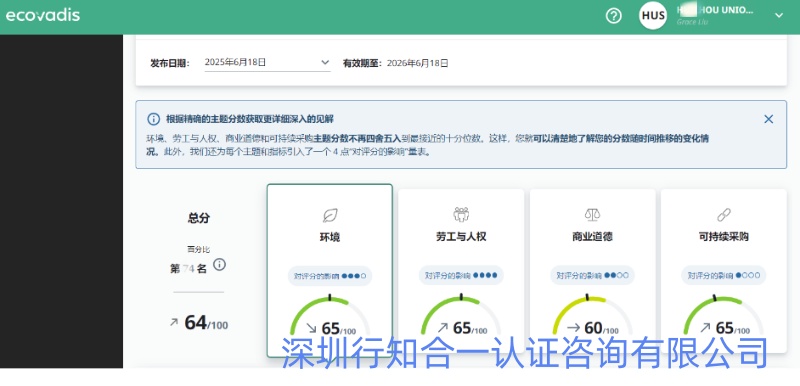Click the flat trend arrow on 商业道德 card
Screen dimensions: 800x386
pyautogui.click(x=573, y=328)
